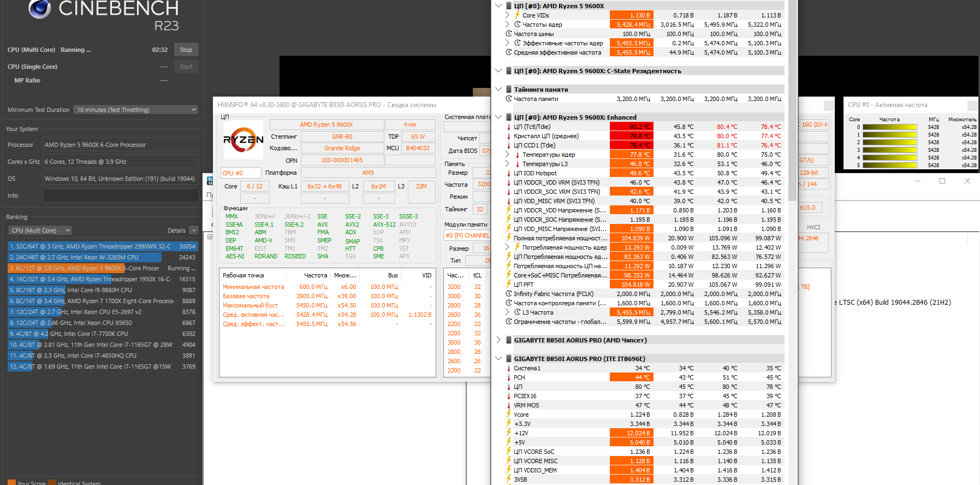
Task: Collapse the AMD Ryzen 5 9600X: Enhanced section
Action: click(x=498, y=117)
